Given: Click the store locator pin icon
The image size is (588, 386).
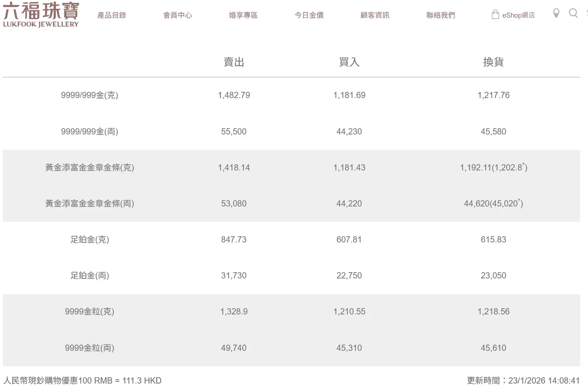Looking at the screenshot, I should tap(556, 13).
